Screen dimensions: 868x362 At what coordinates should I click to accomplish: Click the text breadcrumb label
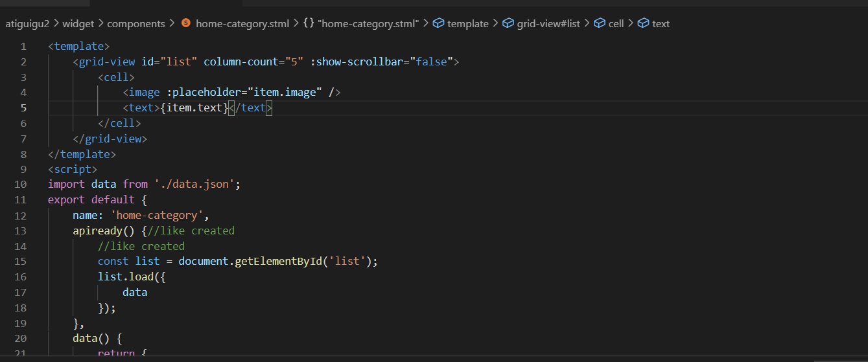[661, 23]
